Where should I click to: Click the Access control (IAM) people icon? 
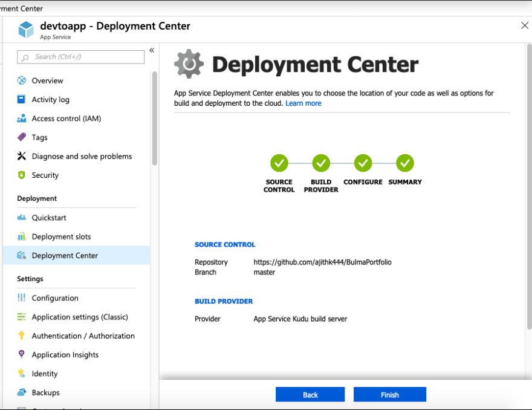(x=21, y=118)
